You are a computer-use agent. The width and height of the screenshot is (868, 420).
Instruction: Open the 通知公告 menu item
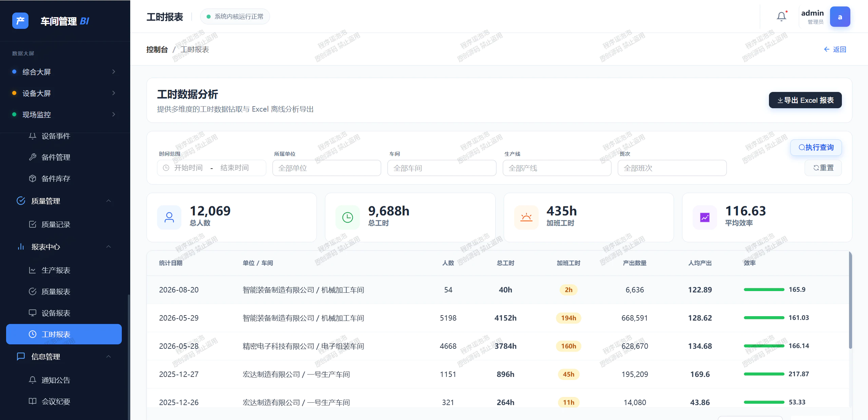click(64, 380)
